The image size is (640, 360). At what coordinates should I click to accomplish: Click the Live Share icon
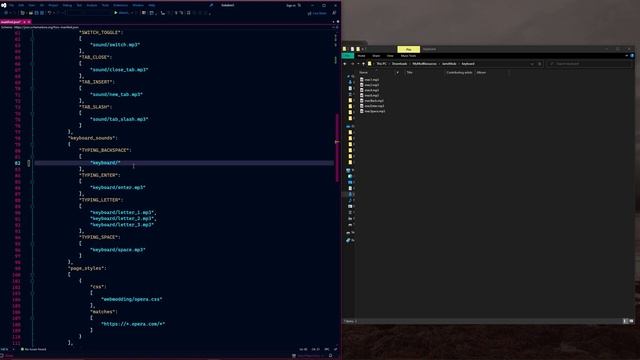(x=309, y=13)
